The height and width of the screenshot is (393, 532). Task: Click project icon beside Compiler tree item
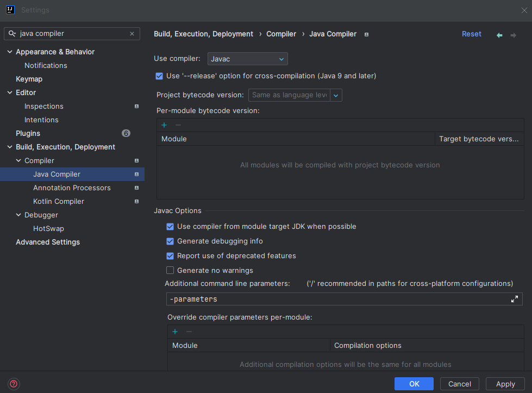(x=137, y=160)
